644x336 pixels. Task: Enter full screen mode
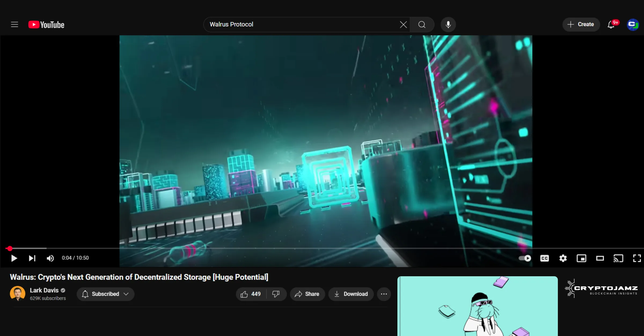(637, 258)
